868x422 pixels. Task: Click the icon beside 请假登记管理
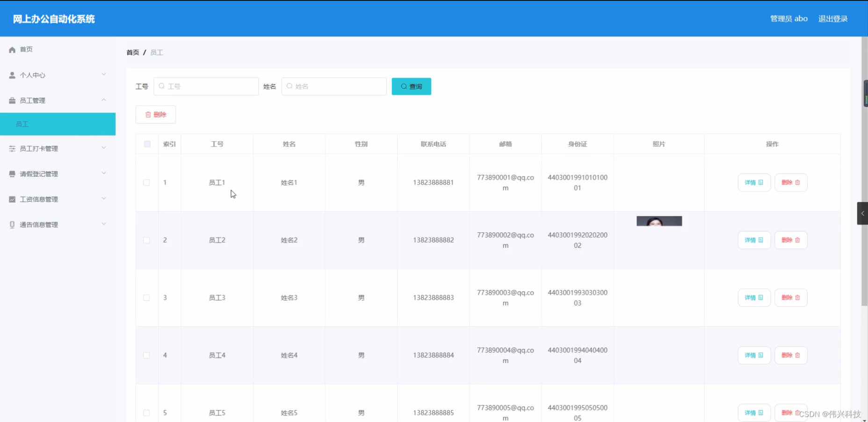point(12,174)
